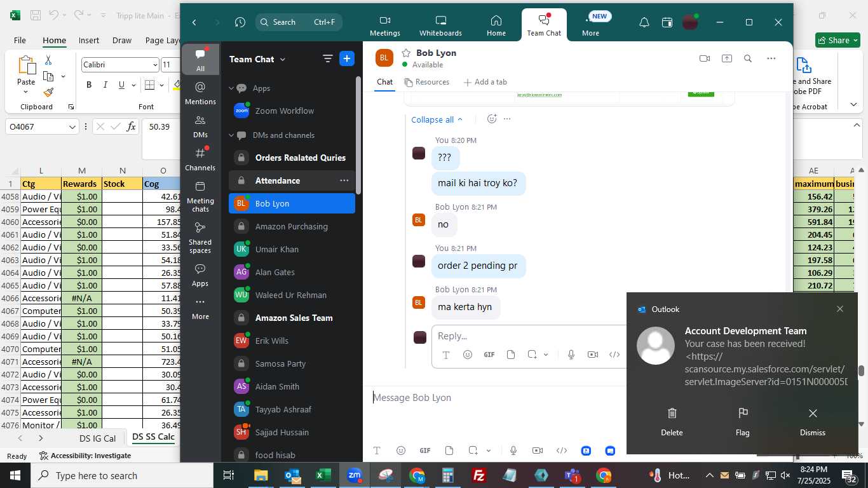Star Bob Lyon as favorite
The image size is (868, 488).
coord(405,53)
